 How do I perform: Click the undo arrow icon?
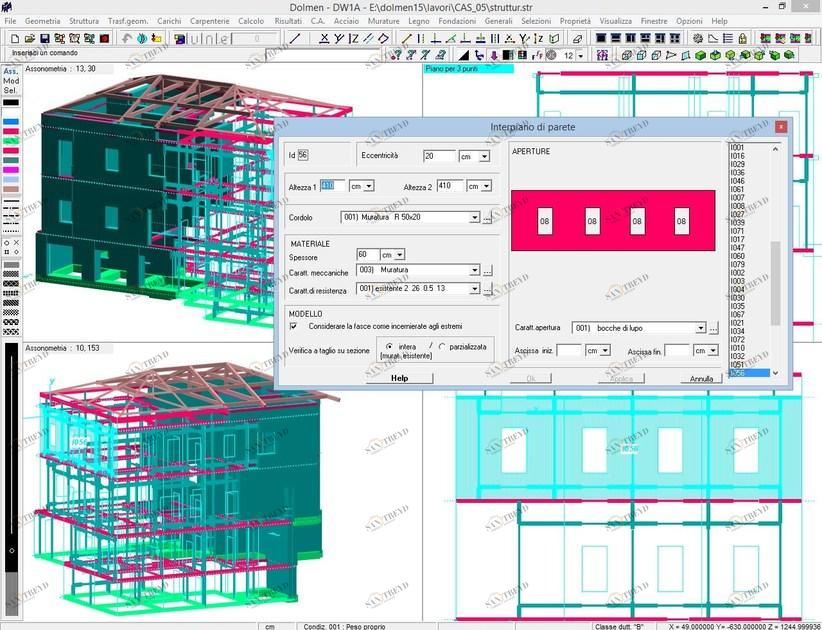[127, 38]
